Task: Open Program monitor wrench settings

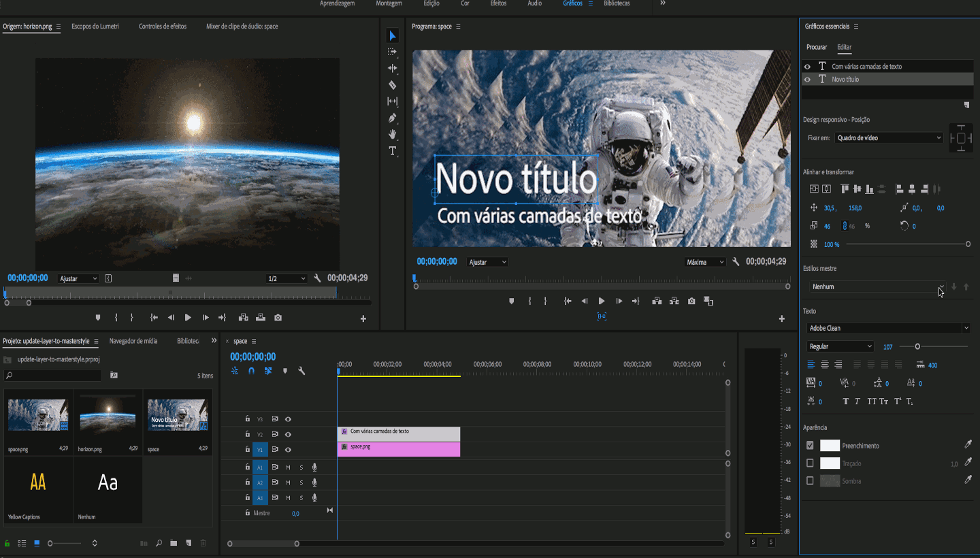Action: click(x=736, y=262)
